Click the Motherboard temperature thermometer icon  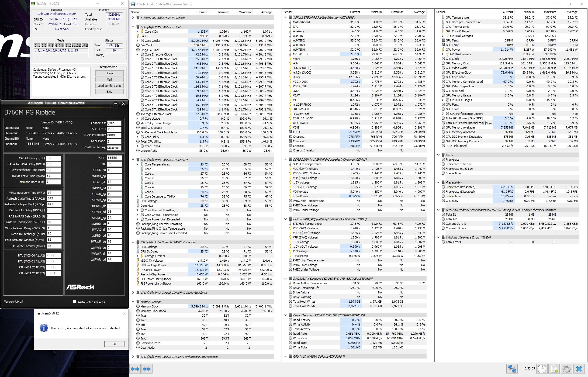coord(290,22)
